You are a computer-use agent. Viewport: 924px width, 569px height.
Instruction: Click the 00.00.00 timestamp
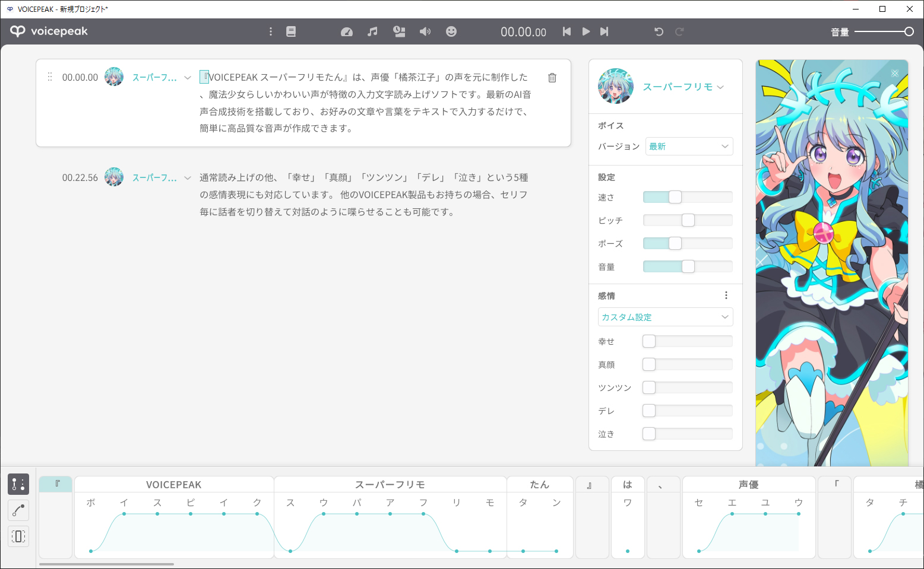80,77
